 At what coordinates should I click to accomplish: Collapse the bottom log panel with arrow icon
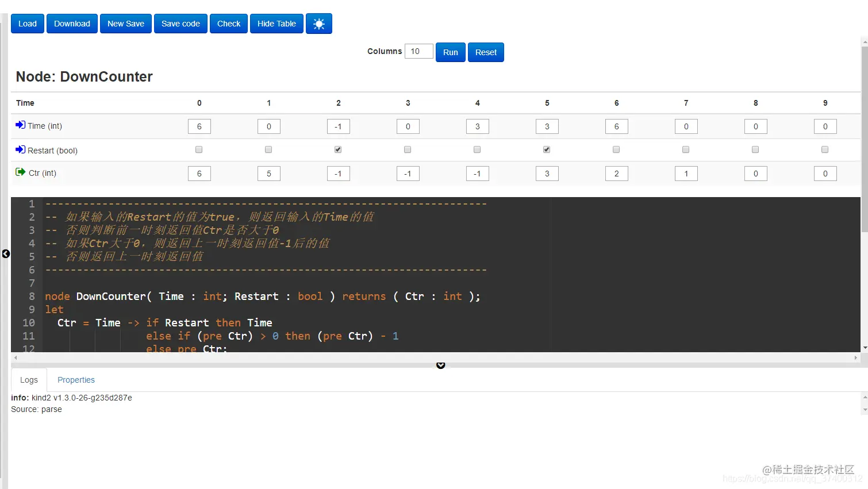440,365
